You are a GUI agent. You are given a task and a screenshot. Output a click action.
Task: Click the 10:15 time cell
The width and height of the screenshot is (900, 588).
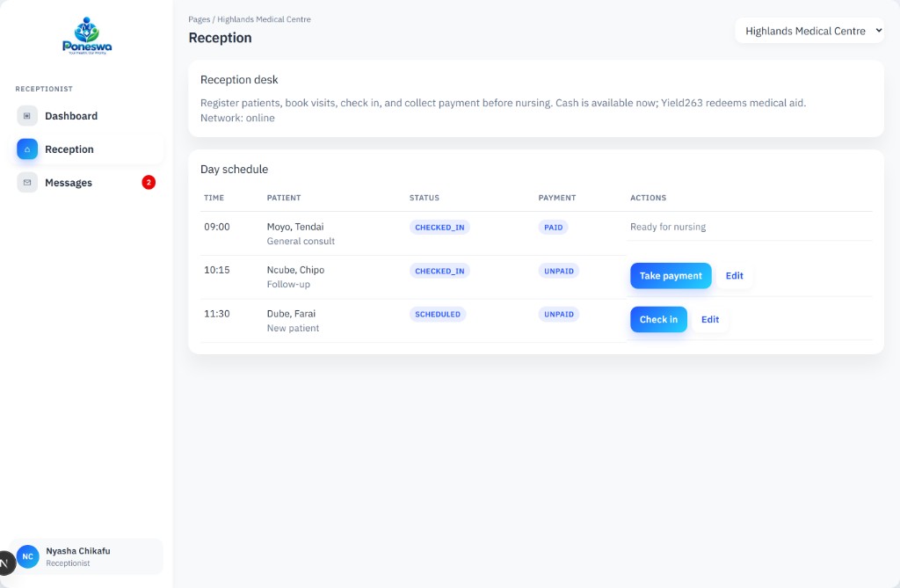(x=217, y=270)
